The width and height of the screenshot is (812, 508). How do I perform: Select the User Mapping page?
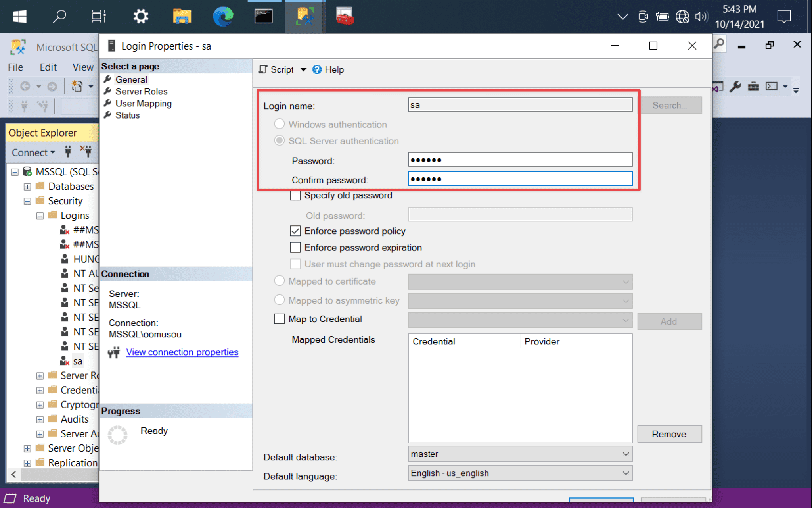pos(144,103)
